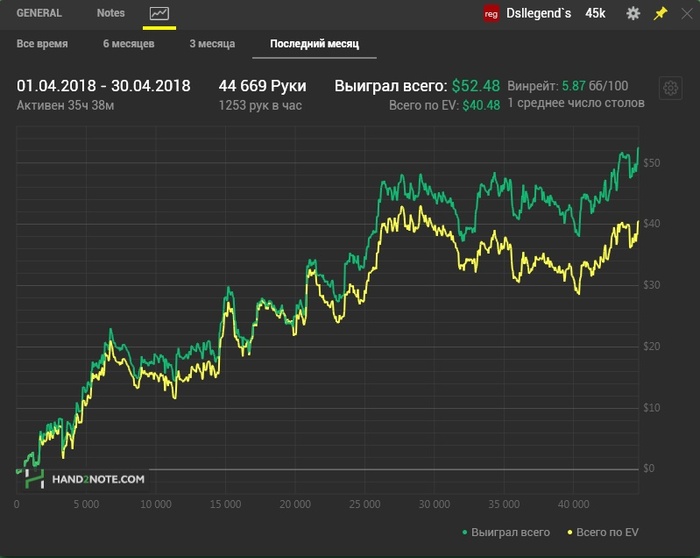Open settings via the top gear icon
Viewport: 700px width, 558px height.
633,14
